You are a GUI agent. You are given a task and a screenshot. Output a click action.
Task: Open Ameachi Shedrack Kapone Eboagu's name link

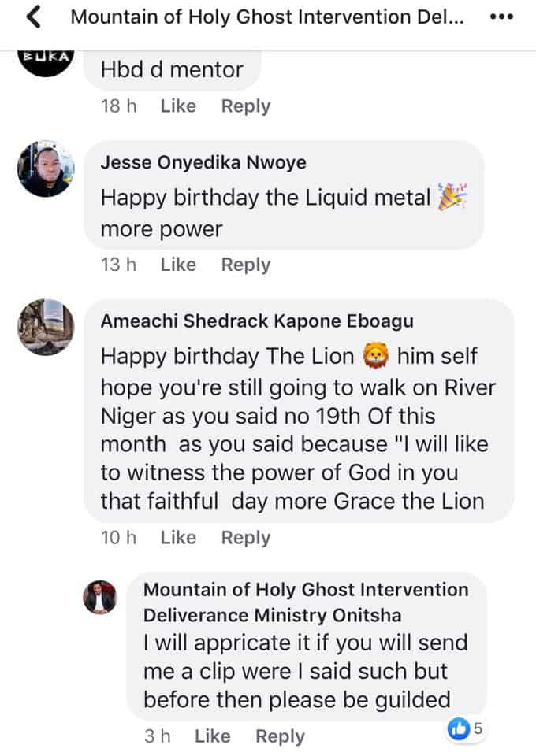click(257, 321)
